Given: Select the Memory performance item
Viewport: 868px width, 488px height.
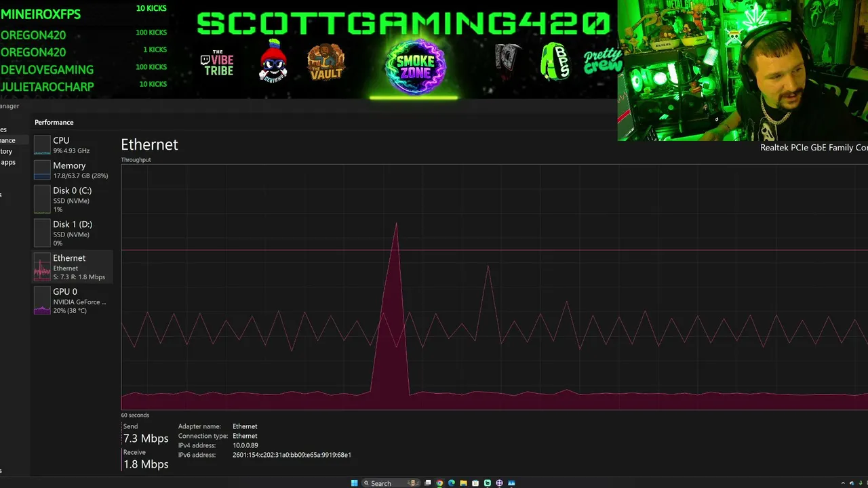Looking at the screenshot, I should pyautogui.click(x=73, y=170).
